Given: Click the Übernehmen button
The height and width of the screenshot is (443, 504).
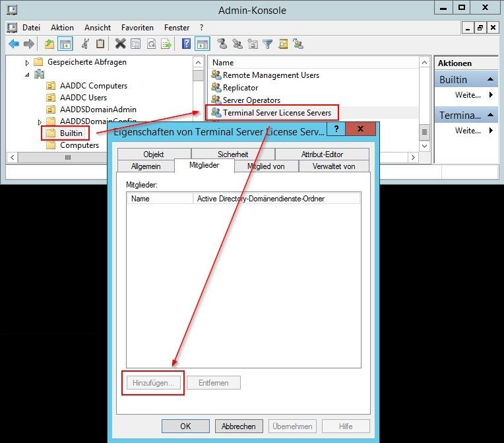Looking at the screenshot, I should pos(292,426).
